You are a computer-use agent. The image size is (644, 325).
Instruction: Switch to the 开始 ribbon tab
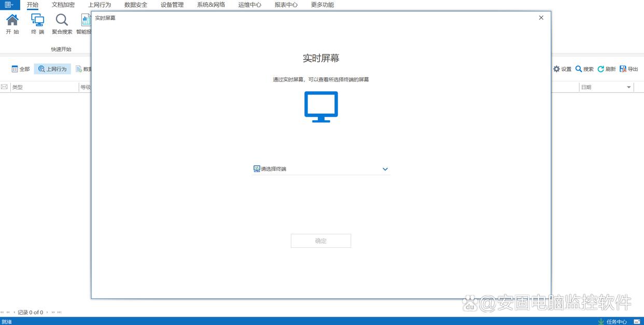(x=33, y=5)
